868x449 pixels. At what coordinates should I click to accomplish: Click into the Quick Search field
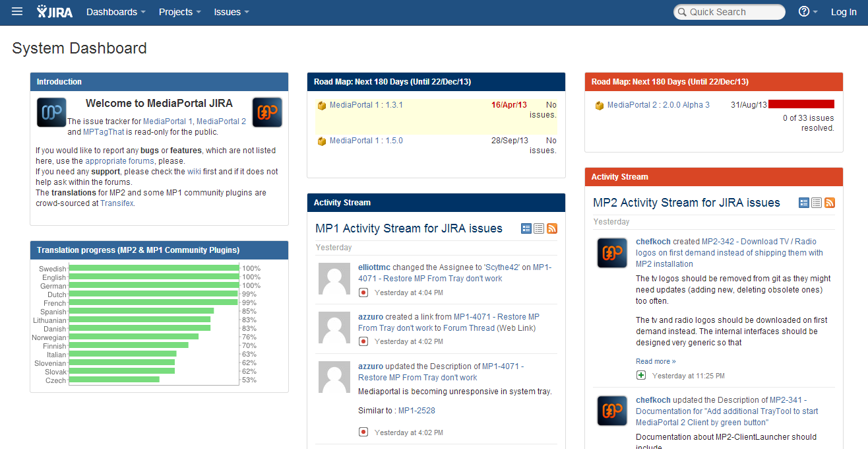pyautogui.click(x=732, y=12)
